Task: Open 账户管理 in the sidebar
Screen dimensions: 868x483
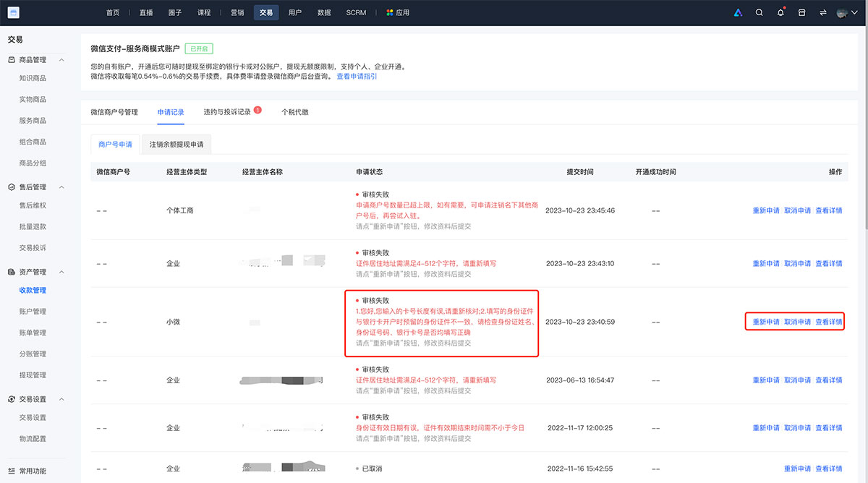Action: point(33,312)
